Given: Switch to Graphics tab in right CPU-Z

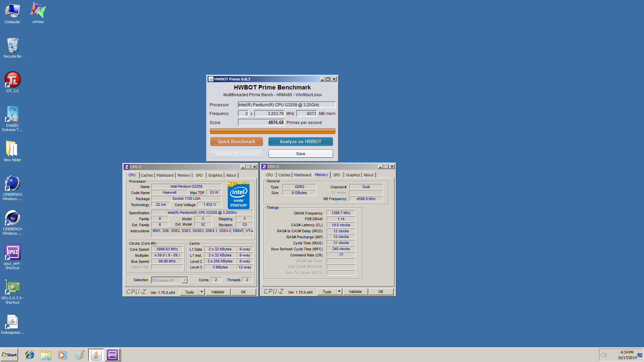Looking at the screenshot, I should coord(353,175).
